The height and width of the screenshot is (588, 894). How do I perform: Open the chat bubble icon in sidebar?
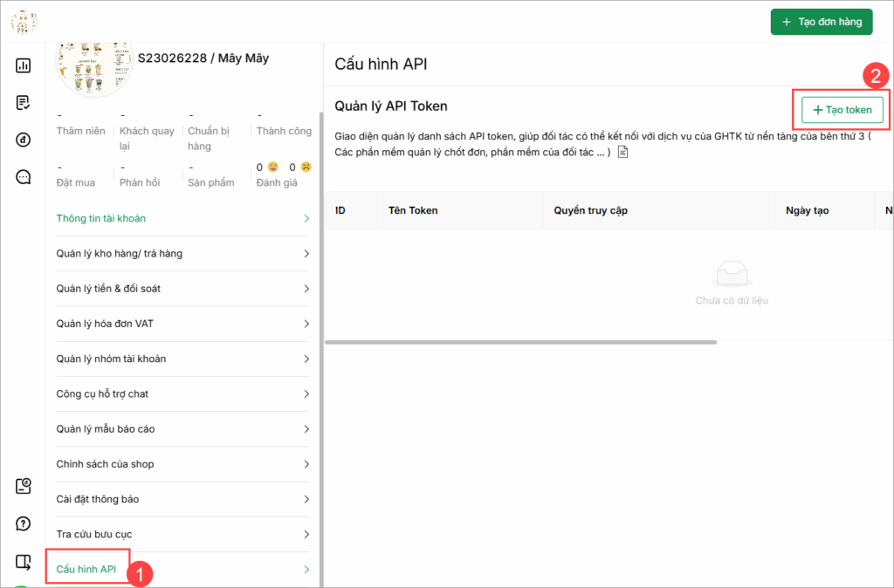tap(24, 177)
